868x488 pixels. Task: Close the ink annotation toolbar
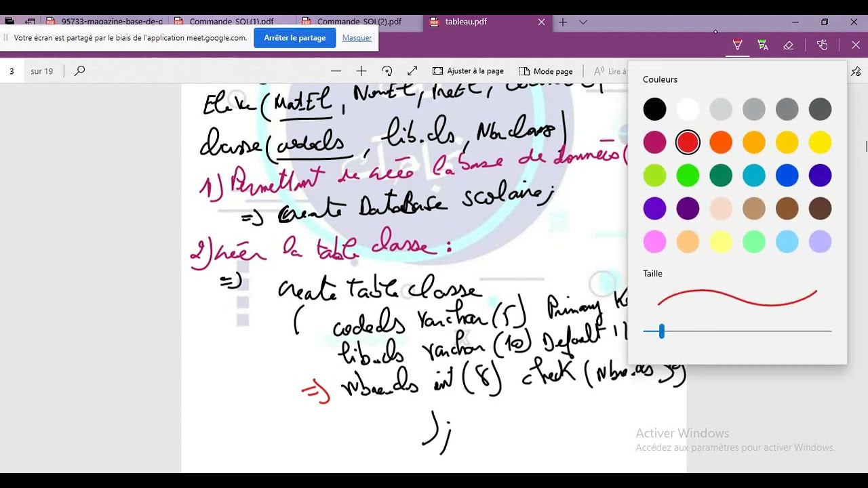tap(856, 45)
